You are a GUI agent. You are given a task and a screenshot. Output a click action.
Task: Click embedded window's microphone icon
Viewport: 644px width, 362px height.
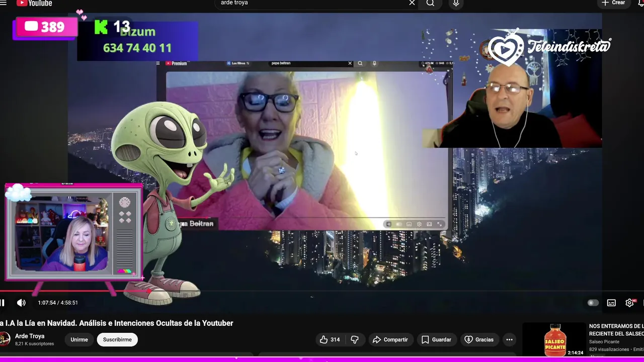click(374, 63)
